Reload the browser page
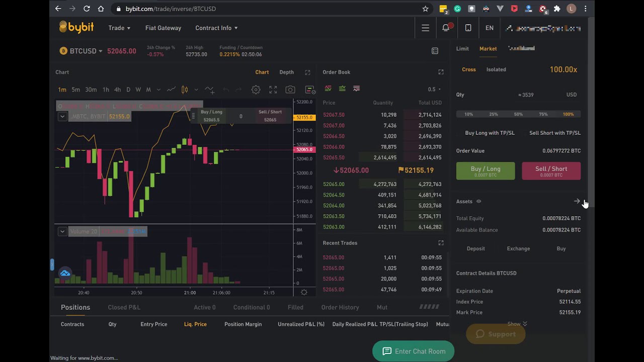The image size is (644, 362). pos(87,9)
